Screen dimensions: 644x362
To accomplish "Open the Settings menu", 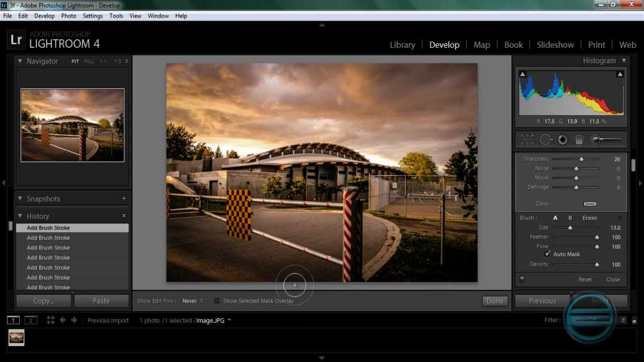I will [93, 16].
